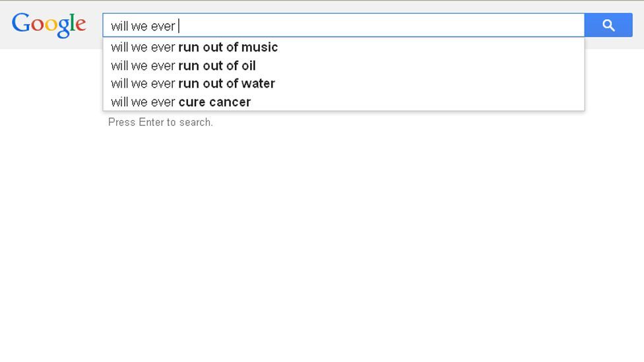
Task: Click the bold words 'run out of music'
Action: click(228, 47)
